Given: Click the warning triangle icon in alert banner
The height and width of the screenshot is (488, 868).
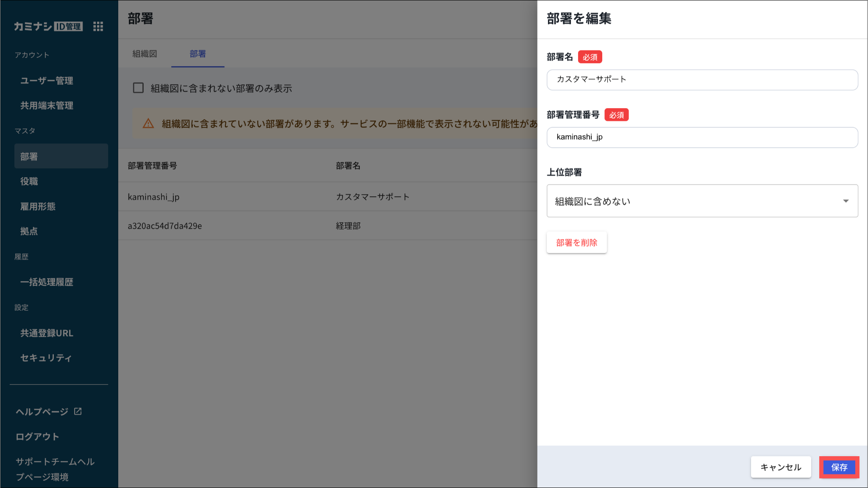Looking at the screenshot, I should [x=148, y=123].
